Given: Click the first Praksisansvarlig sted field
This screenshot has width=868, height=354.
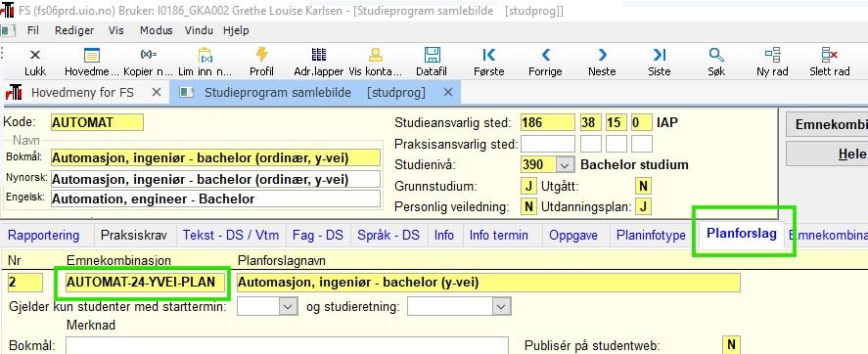Looking at the screenshot, I should click(547, 144).
